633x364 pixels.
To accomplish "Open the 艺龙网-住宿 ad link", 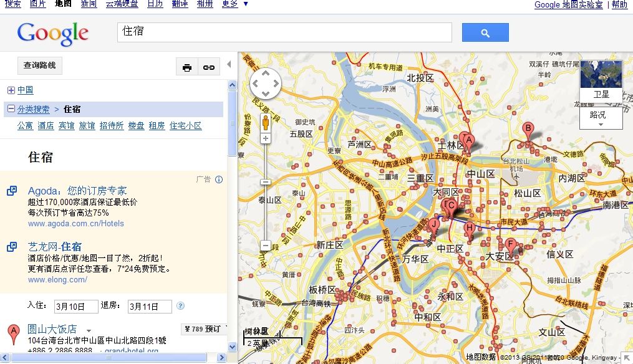I will [x=54, y=247].
